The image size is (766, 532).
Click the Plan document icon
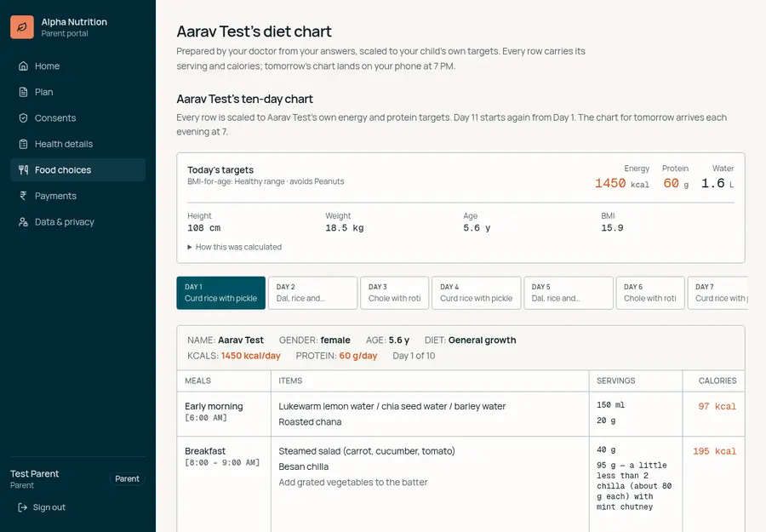[23, 92]
